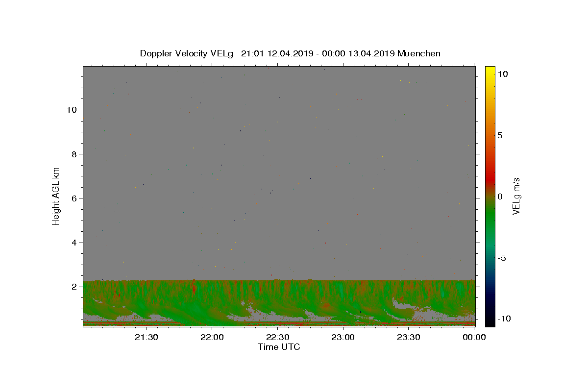Click the height axis label 8
The image size is (588, 392).
(x=74, y=154)
